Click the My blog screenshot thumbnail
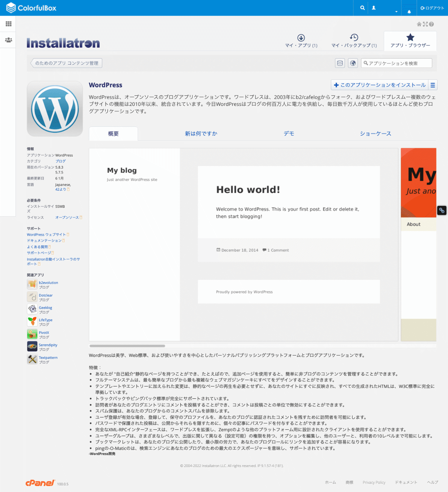Screen dimensions: 448x492 pyautogui.click(x=243, y=245)
